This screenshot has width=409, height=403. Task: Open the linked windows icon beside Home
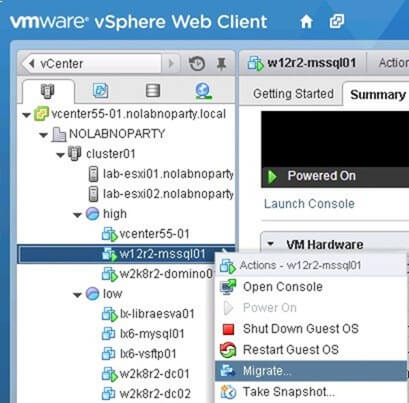pyautogui.click(x=337, y=22)
